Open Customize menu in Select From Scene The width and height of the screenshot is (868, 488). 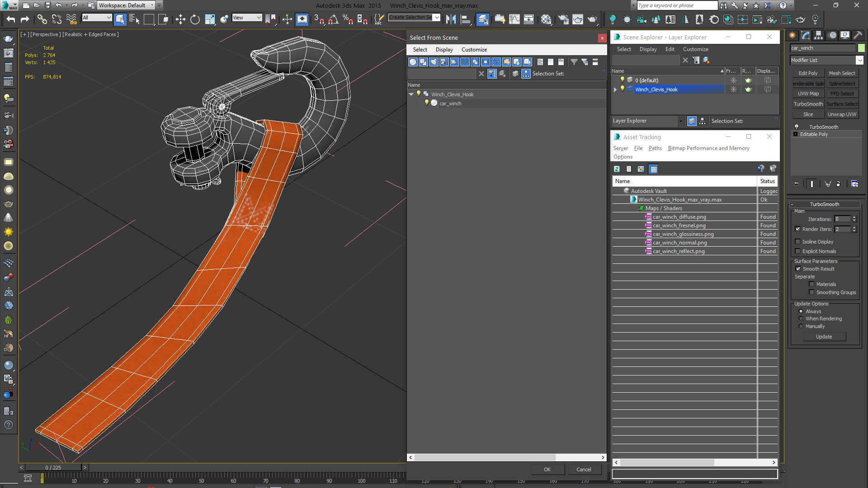click(x=474, y=50)
